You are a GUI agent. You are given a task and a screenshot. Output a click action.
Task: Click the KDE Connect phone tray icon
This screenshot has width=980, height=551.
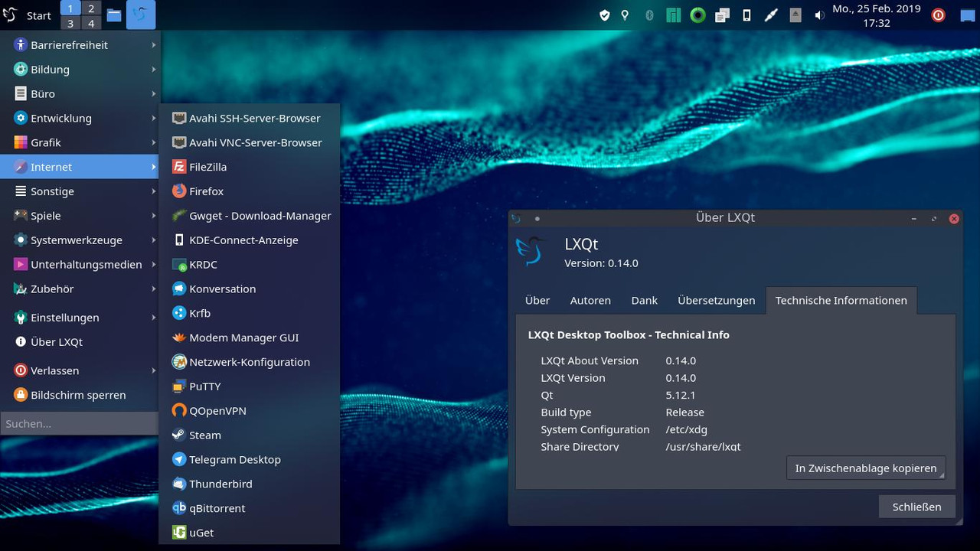(x=746, y=15)
